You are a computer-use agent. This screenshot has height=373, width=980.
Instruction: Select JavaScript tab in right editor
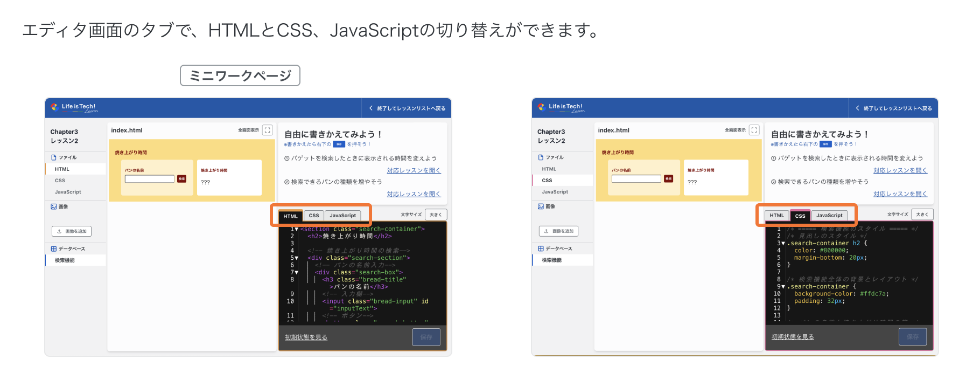pyautogui.click(x=829, y=216)
